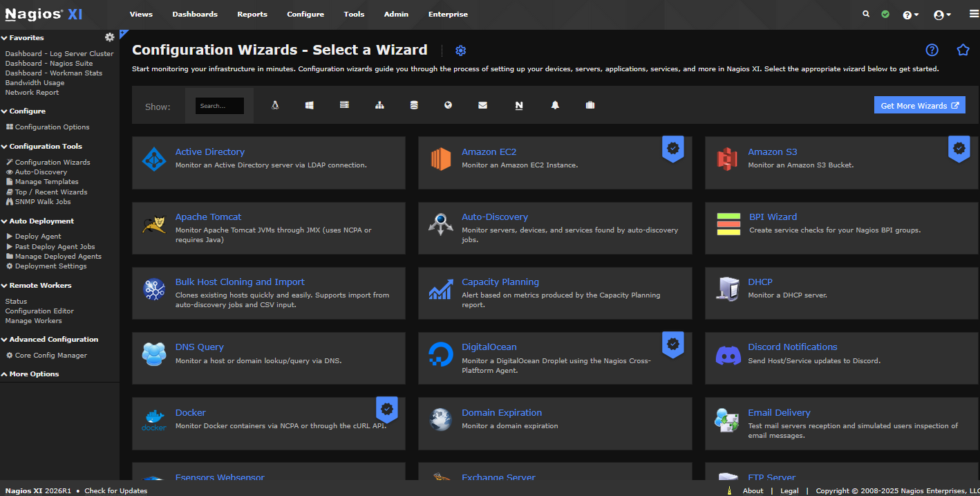Click the favorite star on the wizard page
The height and width of the screenshot is (496, 980).
coord(963,50)
